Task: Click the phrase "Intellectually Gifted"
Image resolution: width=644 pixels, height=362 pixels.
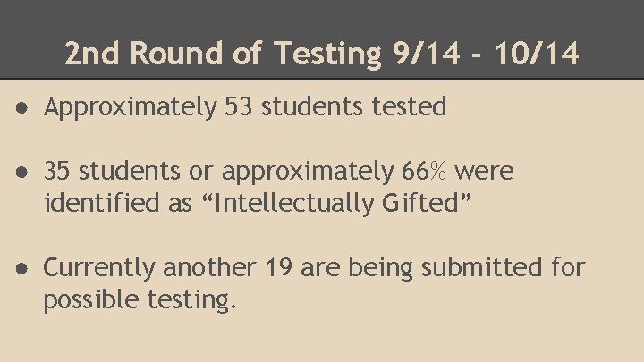Action: [336, 203]
